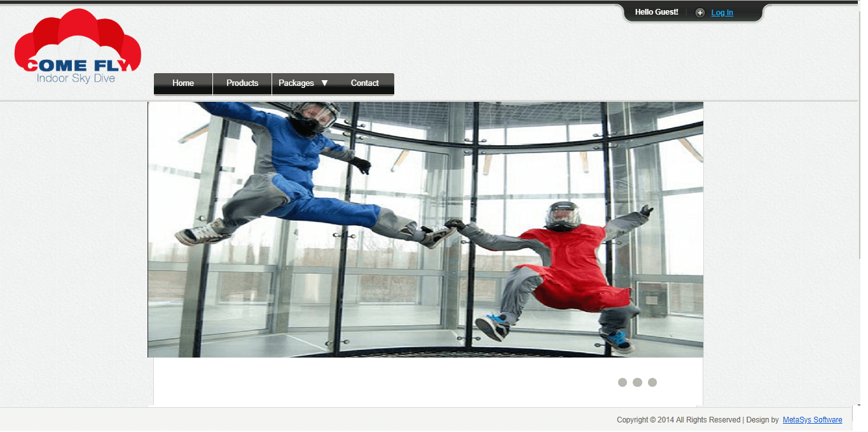Image resolution: width=868 pixels, height=432 pixels.
Task: Expand the Packages dropdown arrow
Action: point(324,83)
